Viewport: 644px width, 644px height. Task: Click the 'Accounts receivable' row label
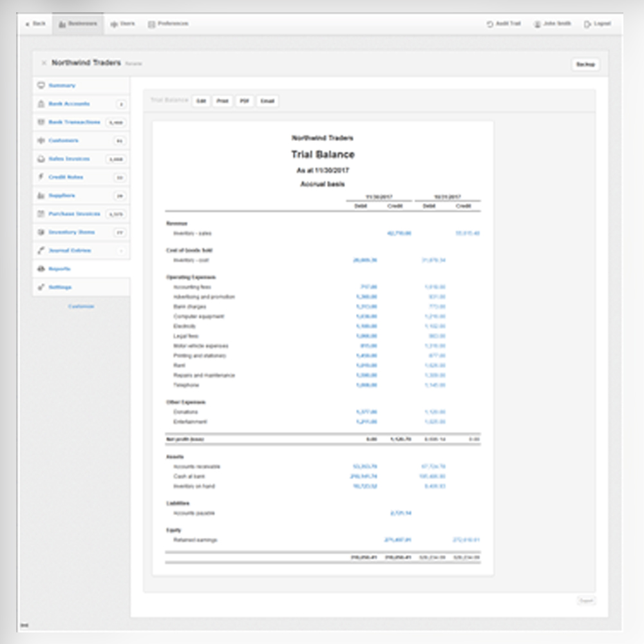click(196, 466)
